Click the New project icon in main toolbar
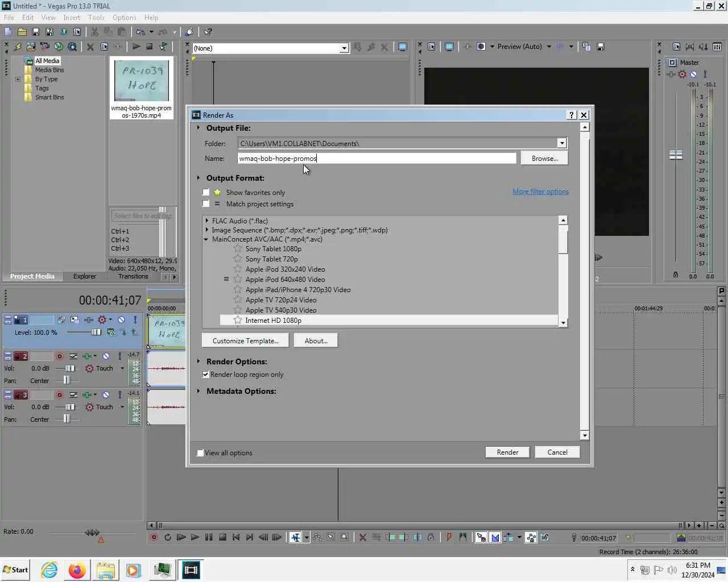 (x=8, y=32)
